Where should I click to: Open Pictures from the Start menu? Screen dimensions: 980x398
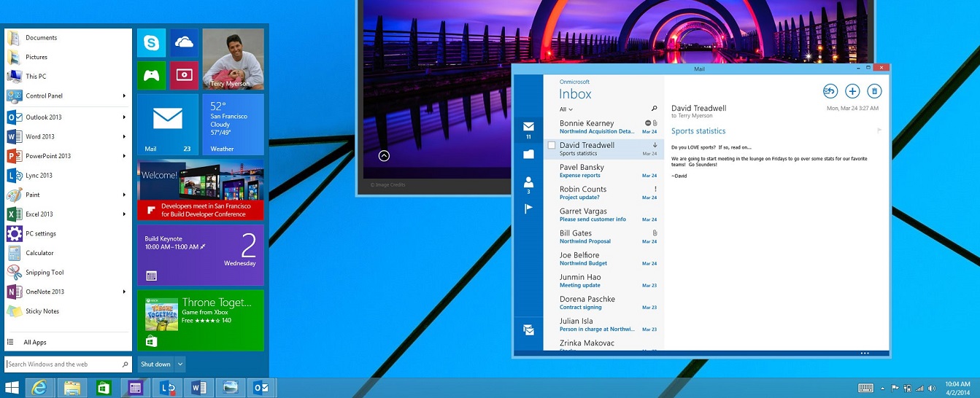pyautogui.click(x=68, y=57)
